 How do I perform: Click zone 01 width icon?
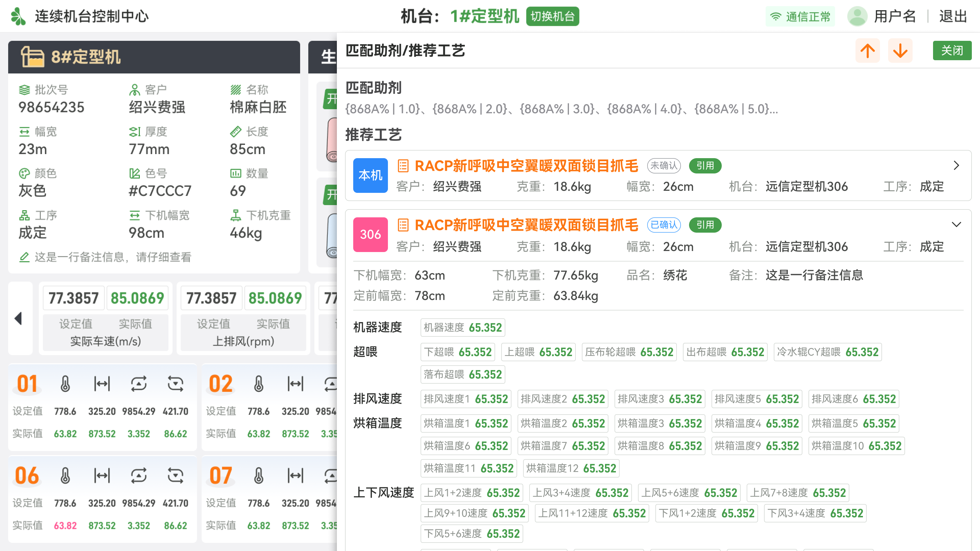click(x=102, y=384)
